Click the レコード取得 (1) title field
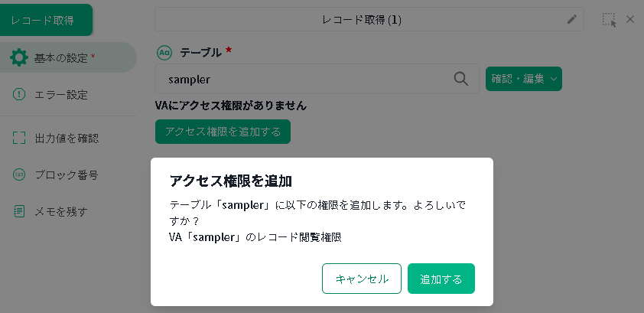 click(x=359, y=20)
